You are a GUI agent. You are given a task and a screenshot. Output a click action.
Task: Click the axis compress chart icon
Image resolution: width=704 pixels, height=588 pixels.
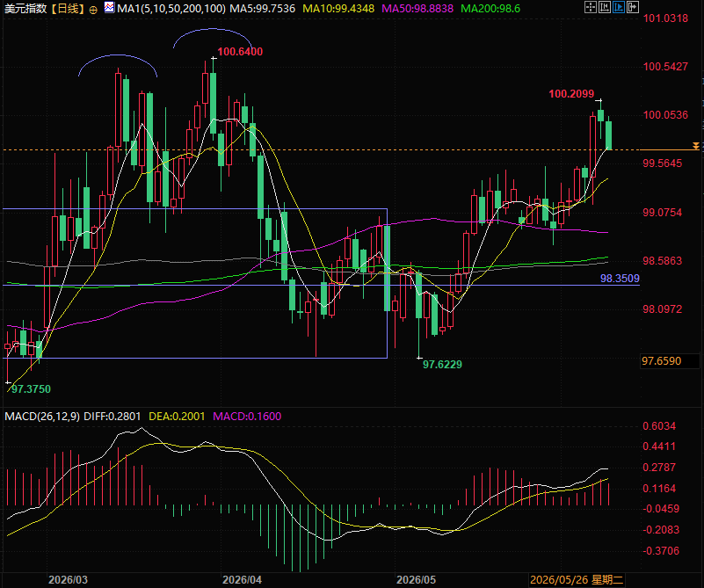coord(605,7)
